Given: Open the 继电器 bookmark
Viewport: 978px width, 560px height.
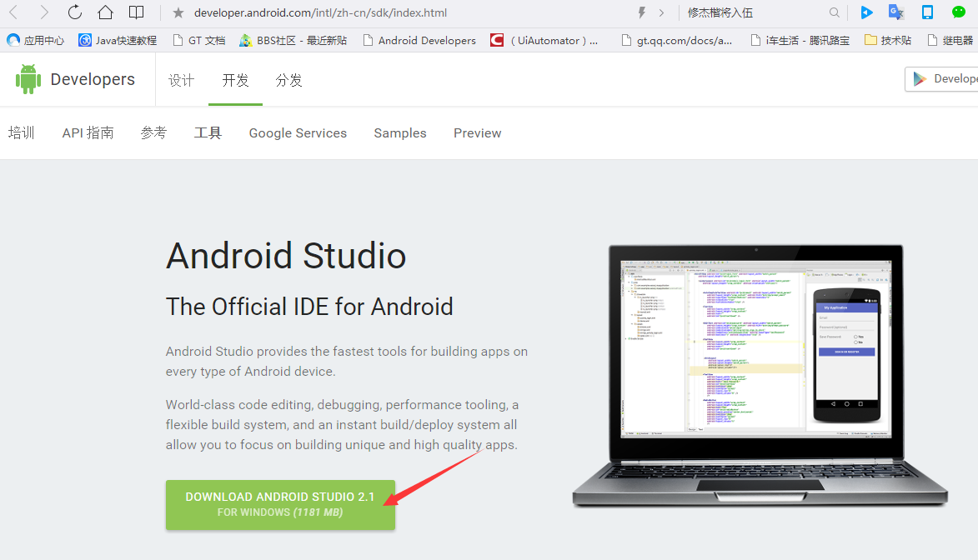Looking at the screenshot, I should point(950,41).
